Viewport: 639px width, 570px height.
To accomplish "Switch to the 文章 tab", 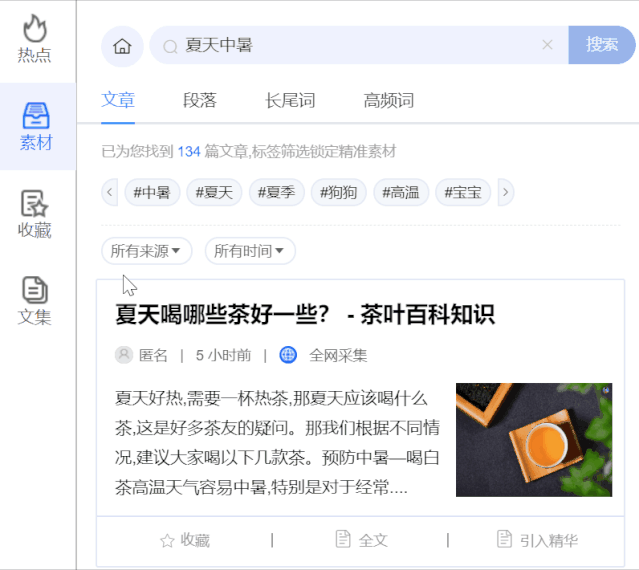I will coord(118,100).
